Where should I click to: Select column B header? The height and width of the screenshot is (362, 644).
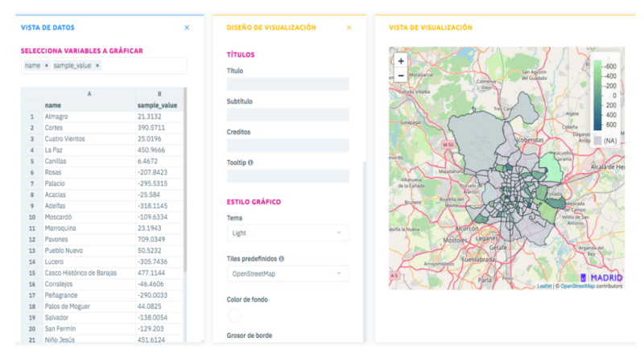click(159, 94)
